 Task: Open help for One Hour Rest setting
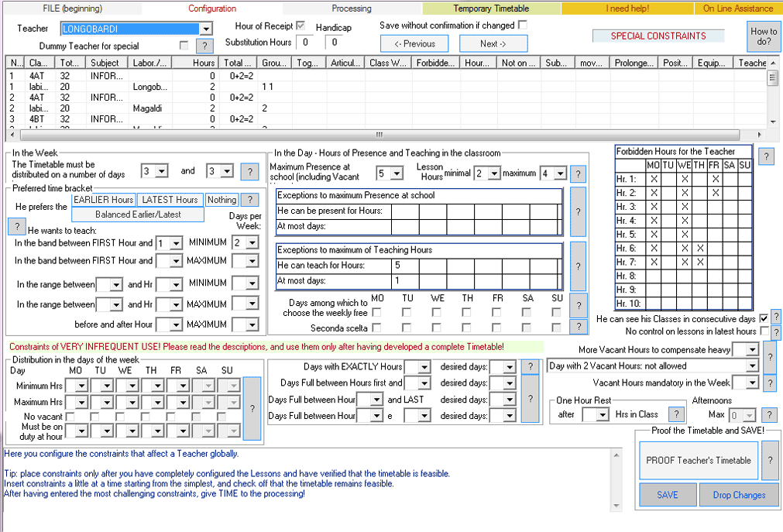coord(677,414)
